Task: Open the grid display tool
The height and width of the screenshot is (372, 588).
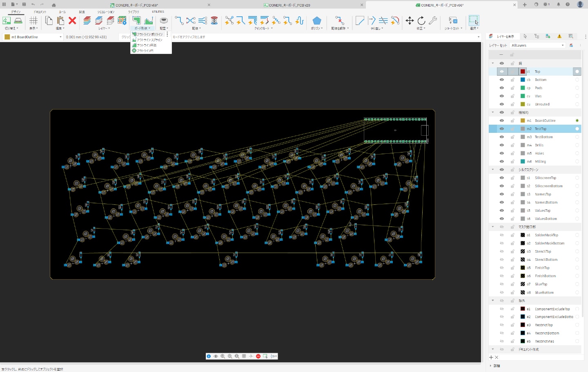Action: (x=33, y=20)
